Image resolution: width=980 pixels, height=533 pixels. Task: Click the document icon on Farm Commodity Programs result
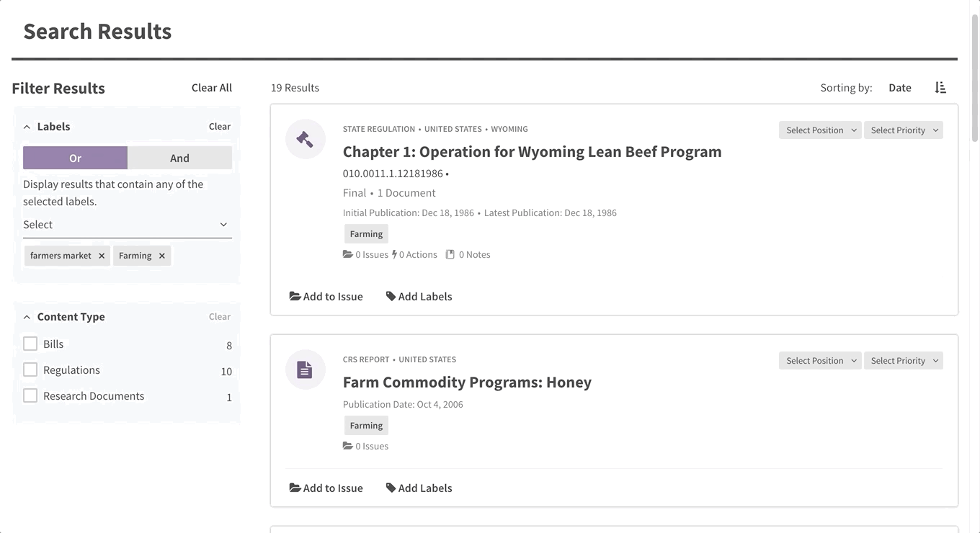click(x=306, y=369)
